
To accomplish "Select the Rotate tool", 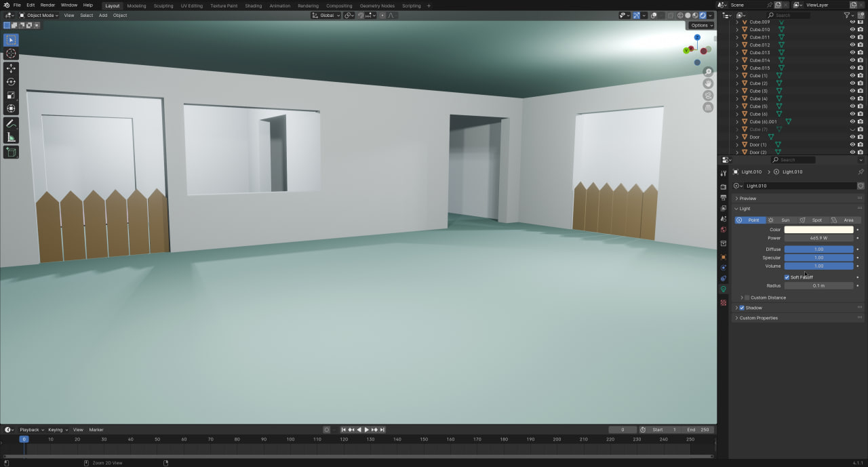I will pos(11,82).
